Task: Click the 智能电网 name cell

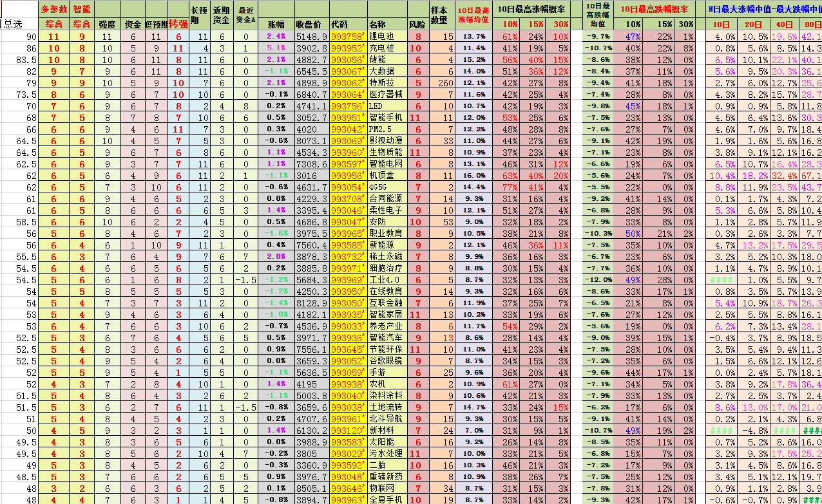Action: (388, 164)
